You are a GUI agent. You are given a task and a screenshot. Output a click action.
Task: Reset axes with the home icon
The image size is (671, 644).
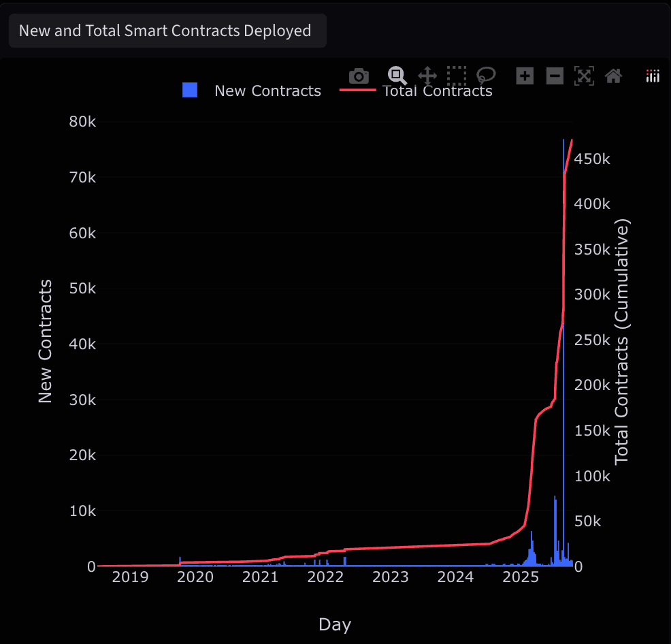tap(613, 76)
